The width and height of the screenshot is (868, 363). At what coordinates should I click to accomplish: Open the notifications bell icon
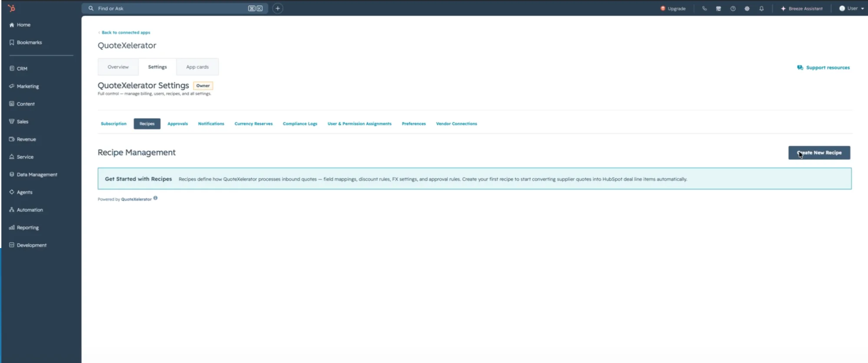tap(761, 8)
